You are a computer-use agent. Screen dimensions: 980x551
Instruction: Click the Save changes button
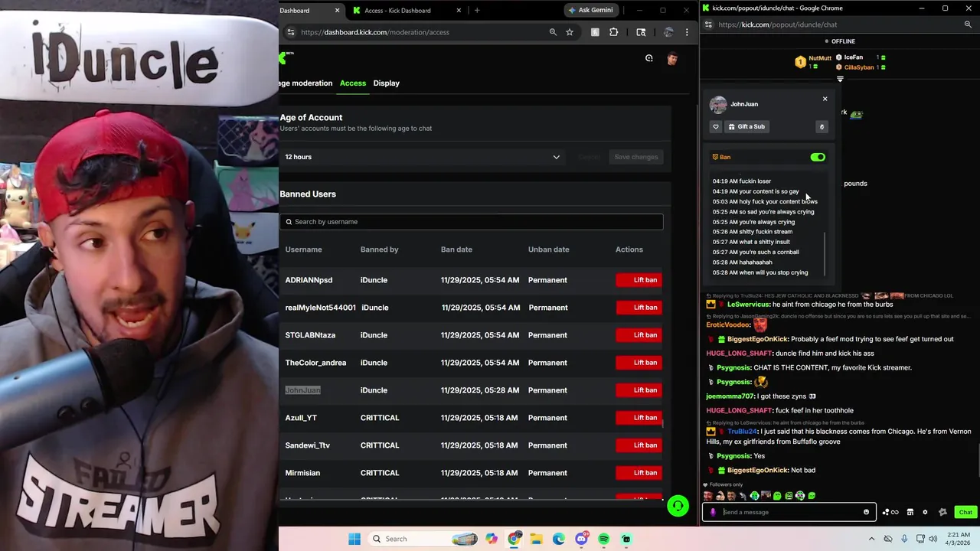(636, 157)
